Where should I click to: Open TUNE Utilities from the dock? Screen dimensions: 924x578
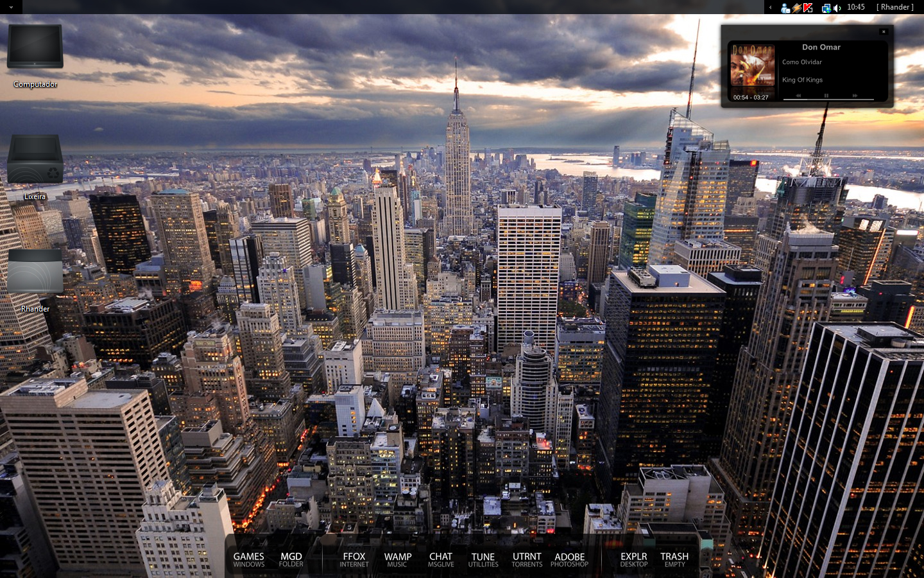[x=483, y=559]
